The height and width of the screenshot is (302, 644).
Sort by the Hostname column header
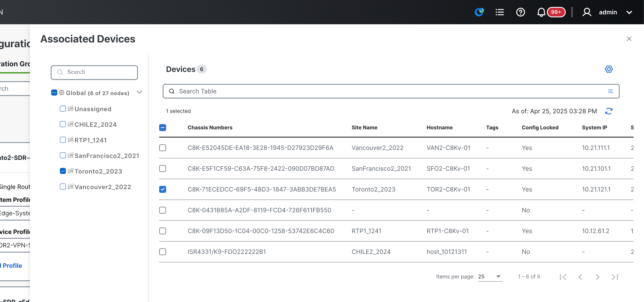[x=440, y=128]
